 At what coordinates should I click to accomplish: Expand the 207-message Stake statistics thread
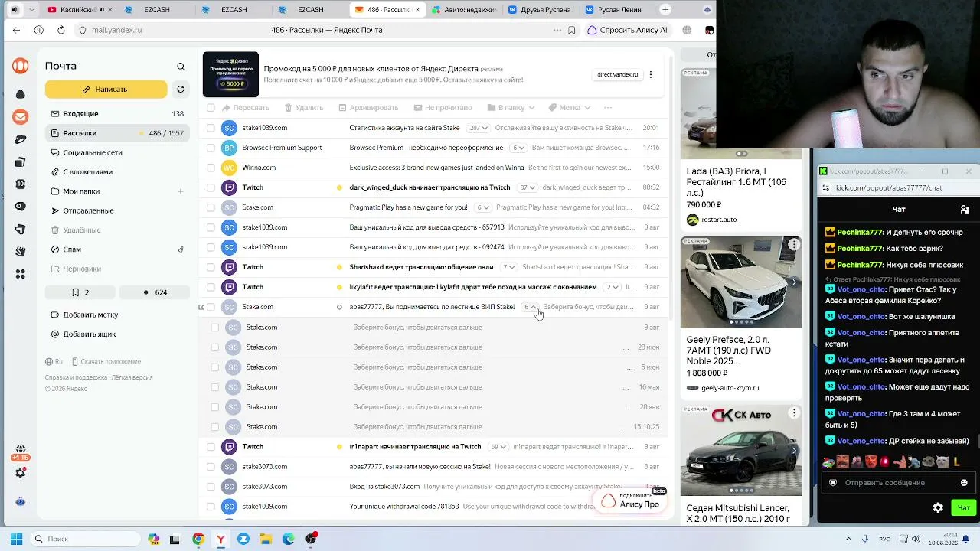[x=479, y=128]
